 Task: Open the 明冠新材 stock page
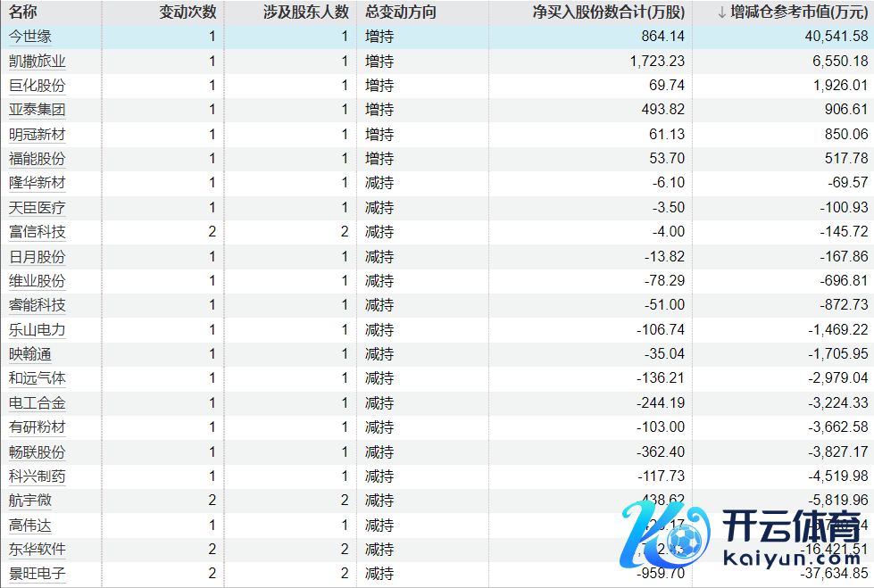[37, 135]
